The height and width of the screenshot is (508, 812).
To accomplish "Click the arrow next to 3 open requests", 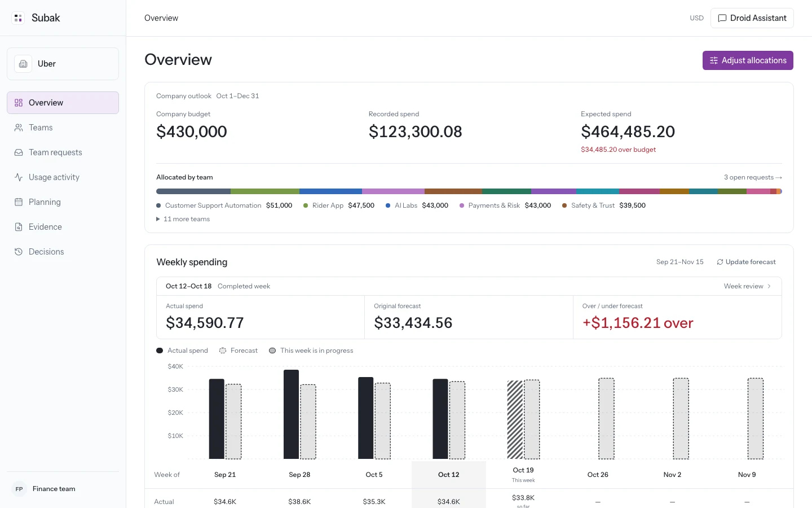I will pos(779,177).
